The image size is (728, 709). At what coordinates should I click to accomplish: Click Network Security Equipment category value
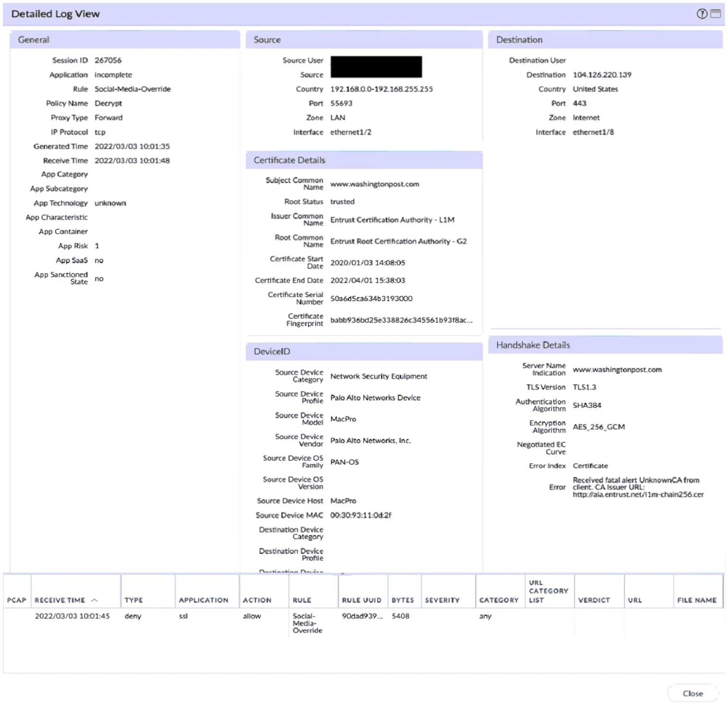[379, 376]
